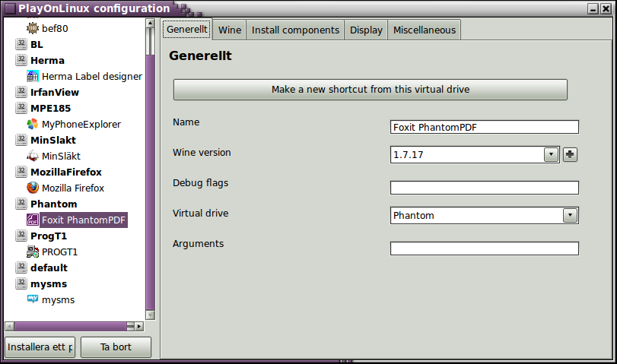The width and height of the screenshot is (617, 364).
Task: Click the MinSläkt application icon
Action: [32, 156]
